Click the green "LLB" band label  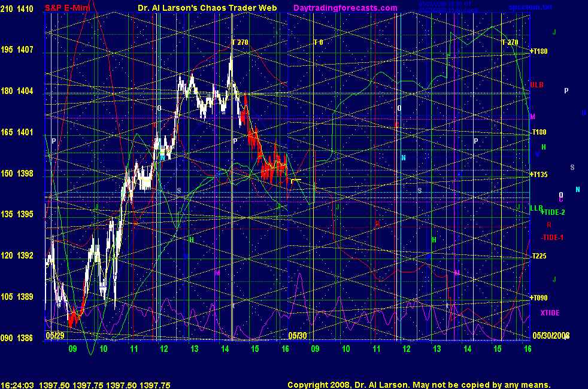(x=537, y=208)
